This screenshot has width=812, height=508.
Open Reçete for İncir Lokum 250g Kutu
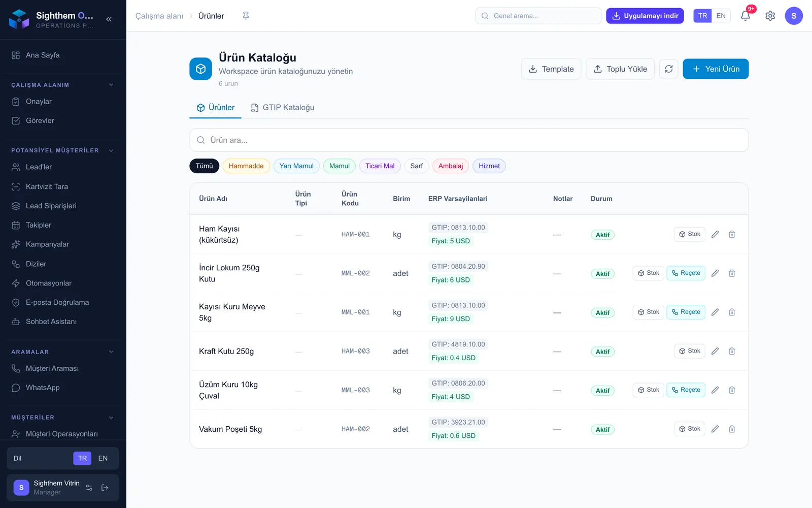pos(686,273)
